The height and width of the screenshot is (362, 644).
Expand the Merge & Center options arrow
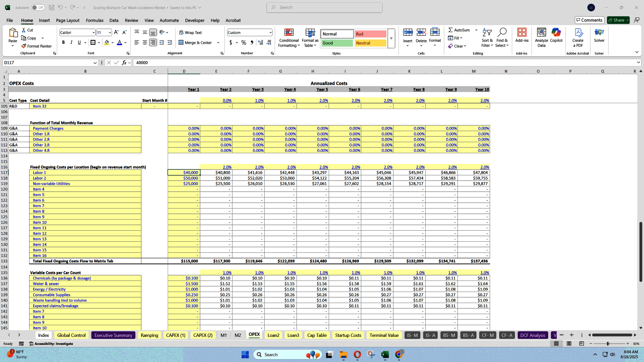pyautogui.click(x=218, y=43)
